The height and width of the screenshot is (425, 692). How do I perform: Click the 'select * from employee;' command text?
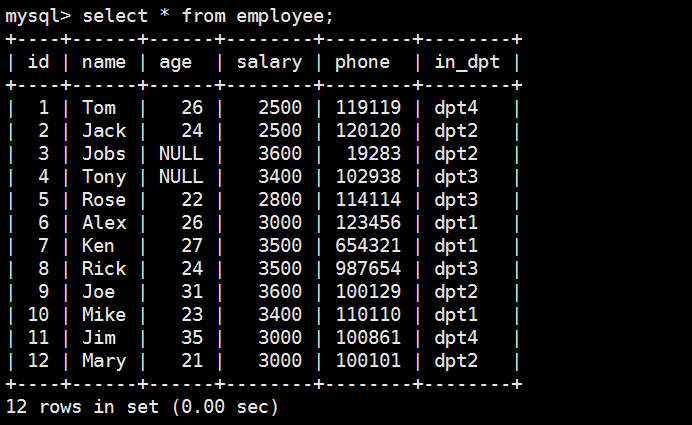208,16
